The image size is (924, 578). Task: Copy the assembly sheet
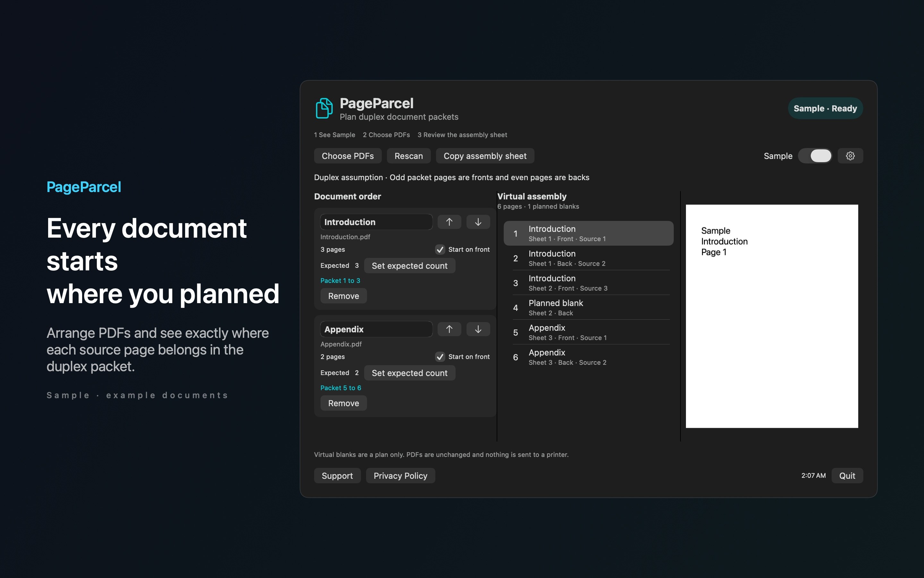click(x=485, y=156)
